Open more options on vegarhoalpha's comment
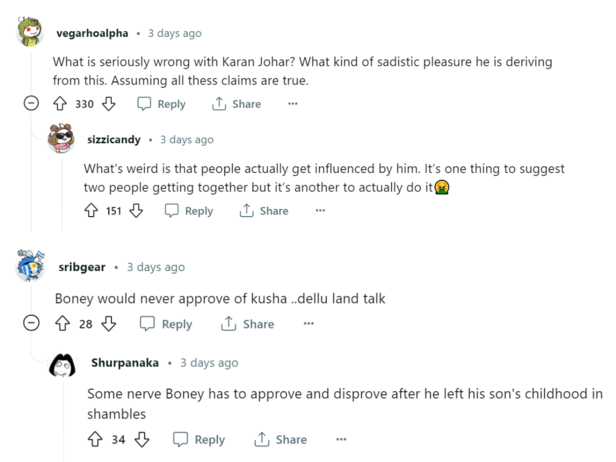This screenshot has height=462, width=616. pyautogui.click(x=293, y=104)
